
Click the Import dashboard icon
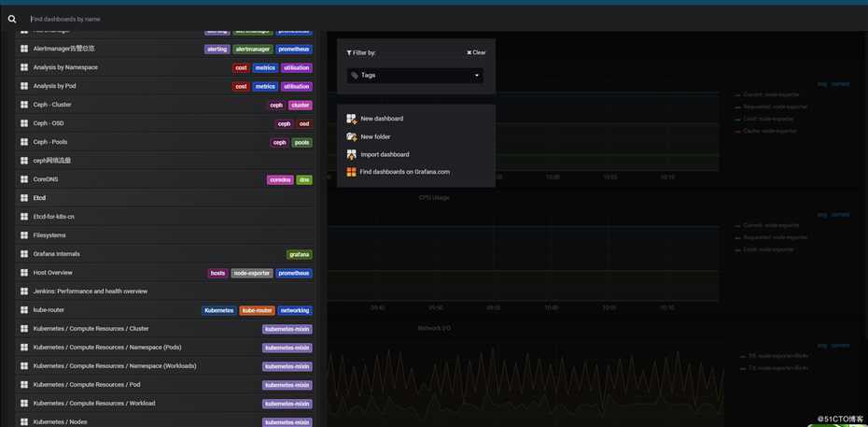coord(352,154)
